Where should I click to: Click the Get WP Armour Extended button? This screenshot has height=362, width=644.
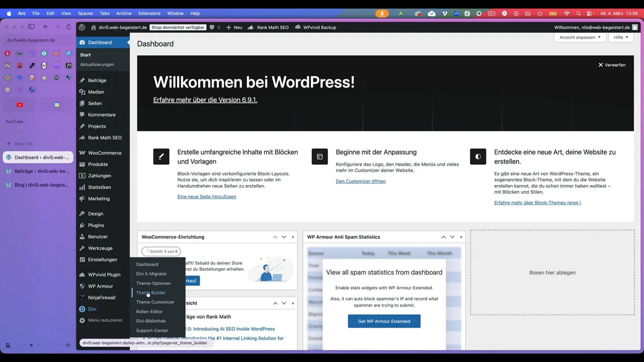point(384,321)
